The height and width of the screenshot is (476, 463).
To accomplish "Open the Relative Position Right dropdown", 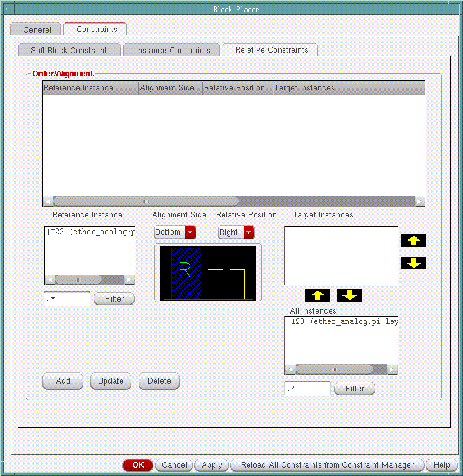I will pyautogui.click(x=236, y=232).
